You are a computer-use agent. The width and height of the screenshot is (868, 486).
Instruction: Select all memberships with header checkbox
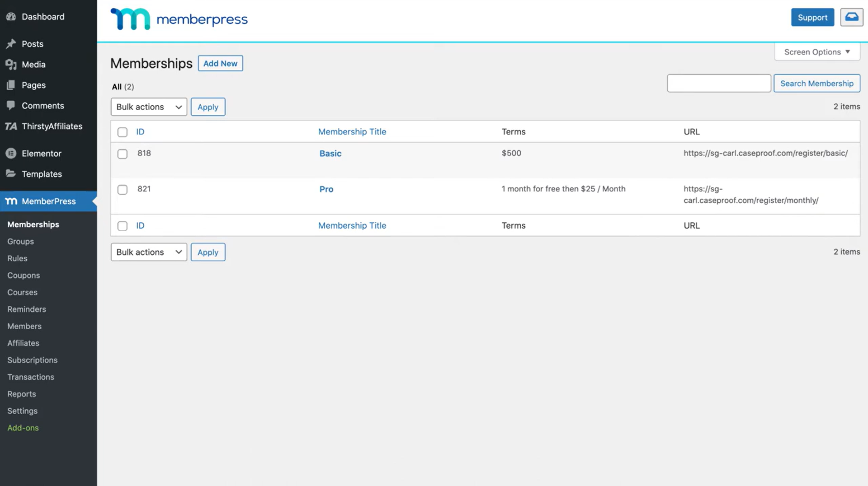(123, 132)
